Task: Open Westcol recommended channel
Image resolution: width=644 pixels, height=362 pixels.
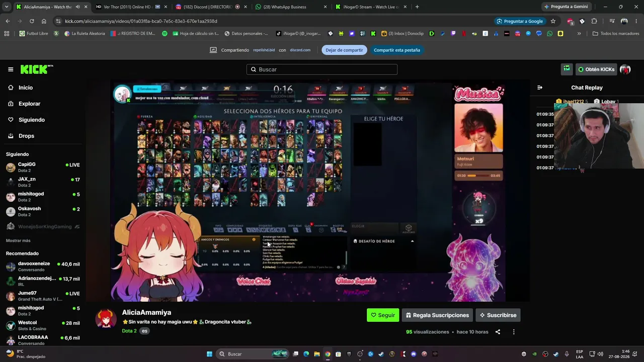Action: pyautogui.click(x=43, y=325)
